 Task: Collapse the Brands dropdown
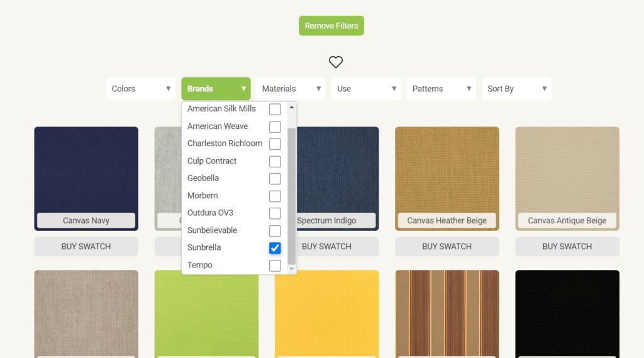coord(216,89)
